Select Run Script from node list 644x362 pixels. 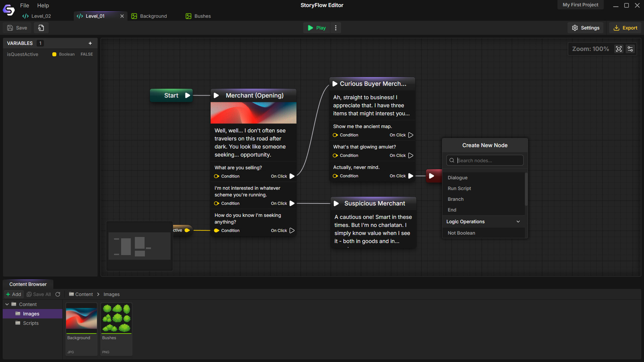(x=459, y=188)
